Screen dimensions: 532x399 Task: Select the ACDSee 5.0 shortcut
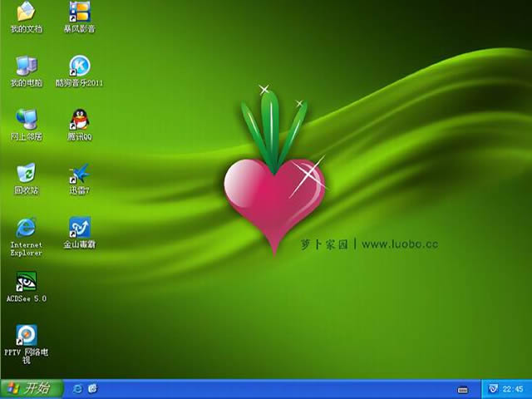(x=26, y=282)
